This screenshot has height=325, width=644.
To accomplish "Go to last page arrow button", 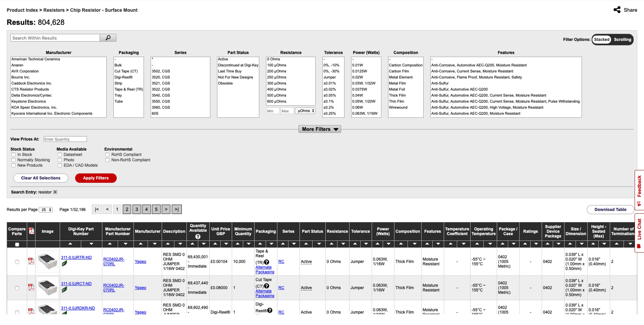I will coord(176,209).
